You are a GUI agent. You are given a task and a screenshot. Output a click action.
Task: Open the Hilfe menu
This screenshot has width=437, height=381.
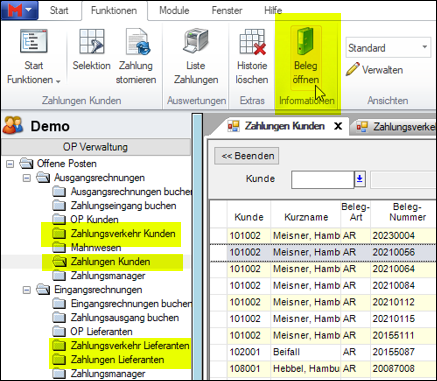(273, 10)
